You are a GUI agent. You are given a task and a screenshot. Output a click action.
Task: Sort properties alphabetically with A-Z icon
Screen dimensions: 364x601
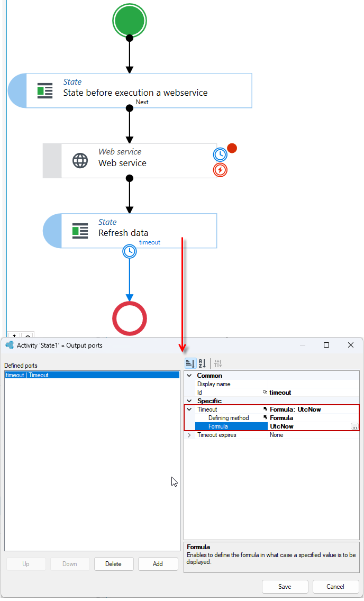(x=203, y=363)
